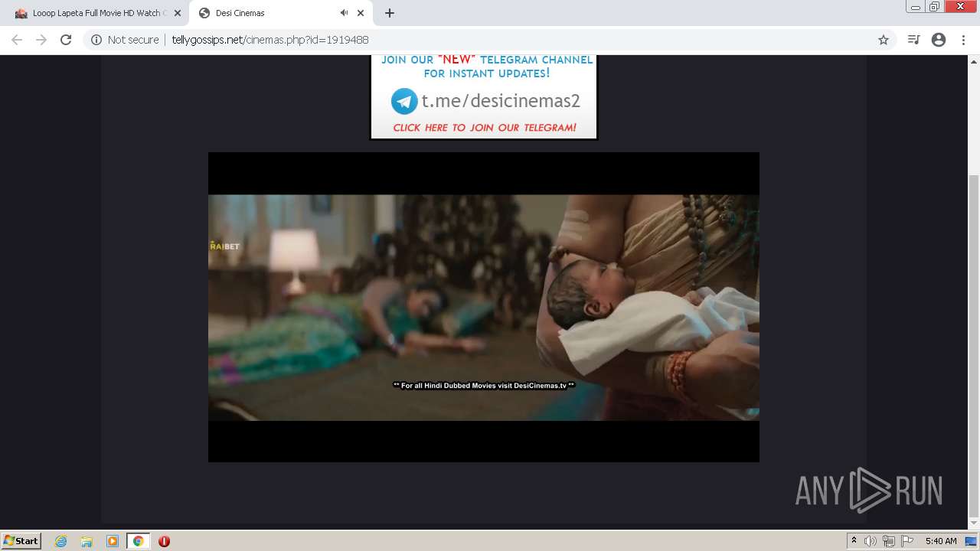The width and height of the screenshot is (980, 551).
Task: Restore down the Chrome window
Action: point(935,6)
